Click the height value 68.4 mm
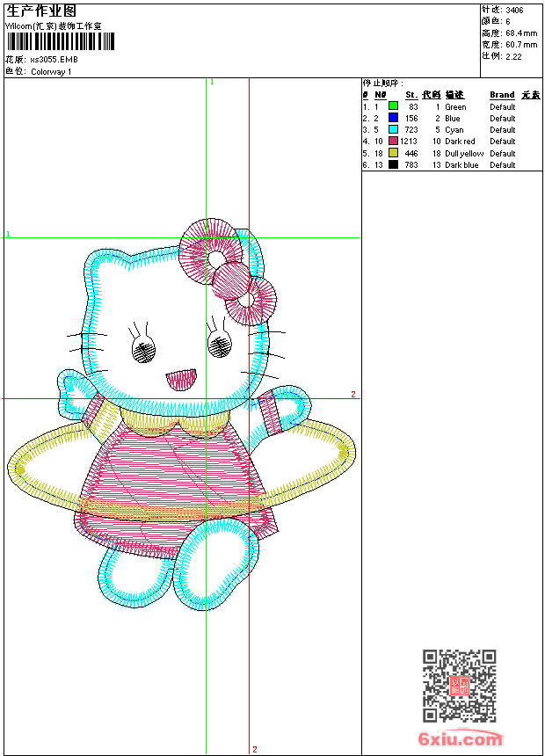This screenshot has width=545, height=756. coord(521,33)
